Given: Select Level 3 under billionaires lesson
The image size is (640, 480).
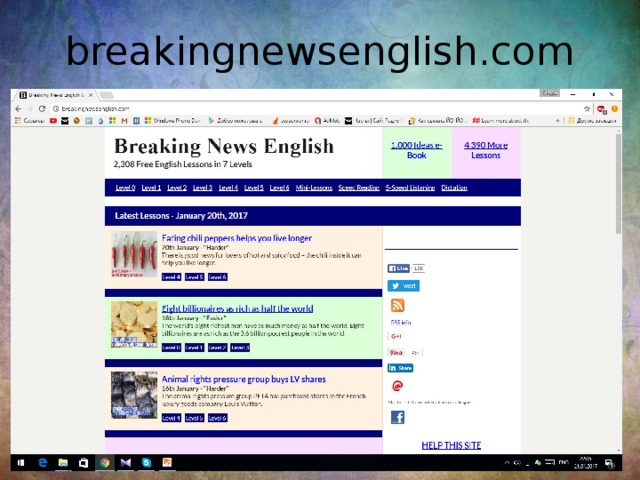Looking at the screenshot, I should click(x=240, y=348).
